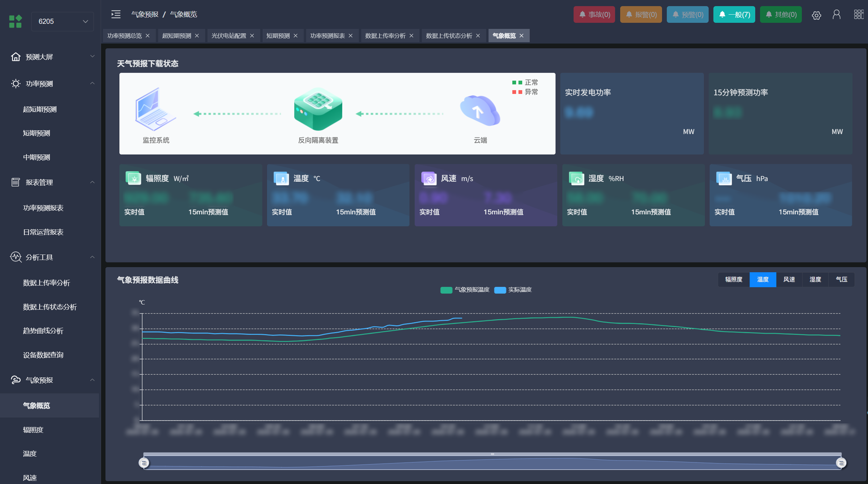This screenshot has height=484, width=868.
Task: Click the 温度 thermometer card icon
Action: (281, 178)
